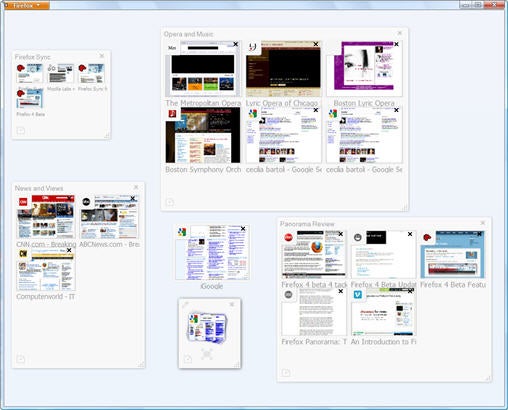The image size is (508, 410).
Task: Open The Metropolitan Opera tab thumbnail
Action: (x=203, y=69)
